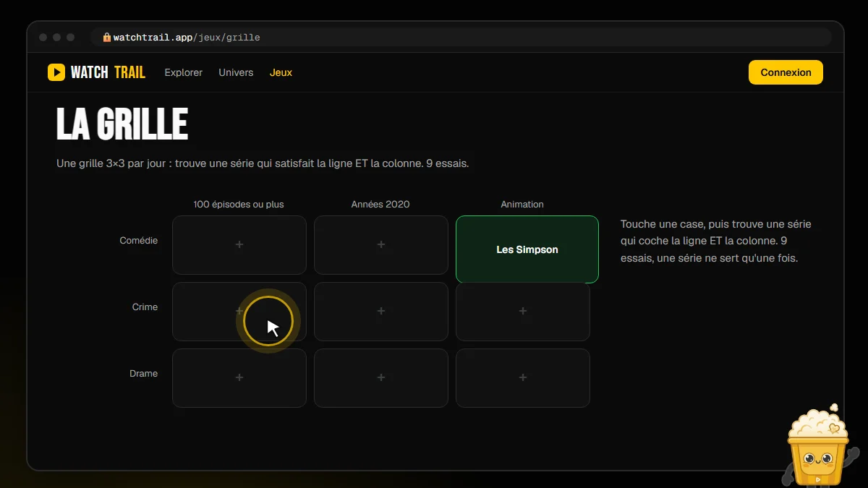
Task: Choose the Comédie and Années 2020 cell
Action: click(381, 245)
